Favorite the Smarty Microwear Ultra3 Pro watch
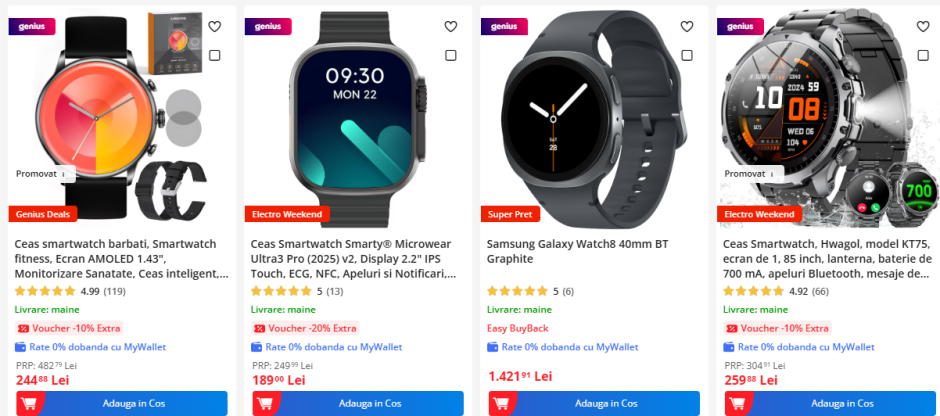This screenshot has width=940, height=416. [x=451, y=26]
